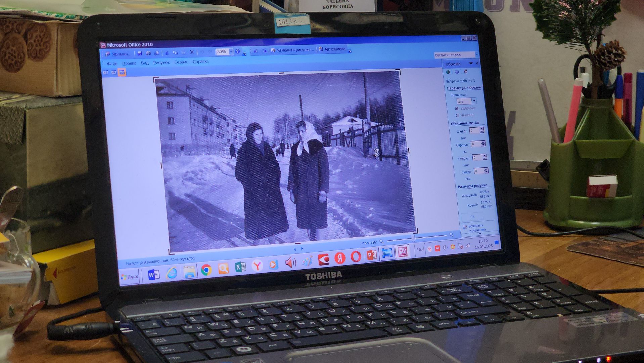The width and height of the screenshot is (644, 363).
Task: Open the Рисунок menu
Action: coord(161,63)
